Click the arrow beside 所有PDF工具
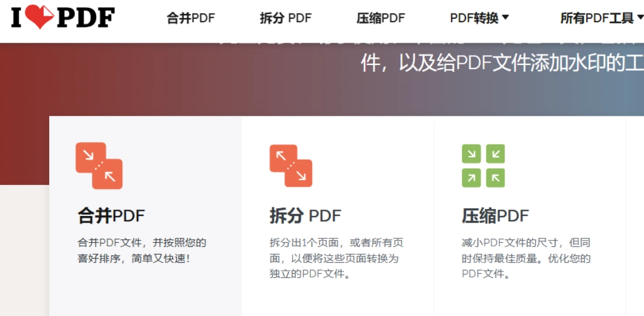 640,18
